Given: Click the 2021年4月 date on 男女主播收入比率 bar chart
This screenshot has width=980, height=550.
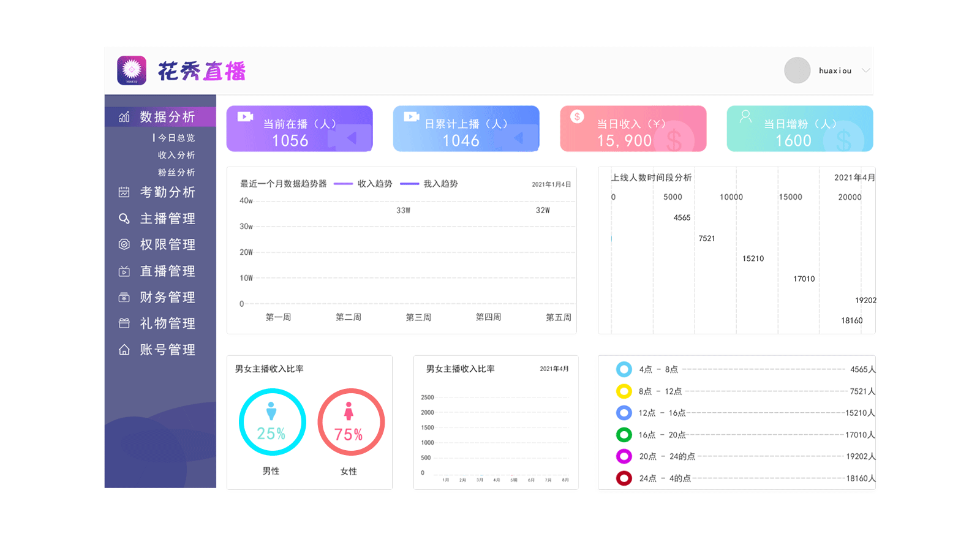Looking at the screenshot, I should tap(554, 369).
